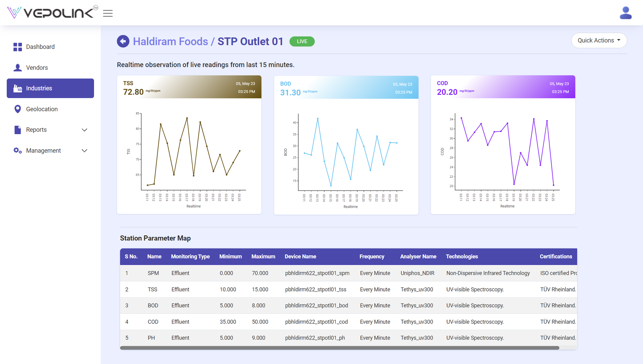The image size is (643, 364).
Task: Click the Device Name column header
Action: coord(300,256)
